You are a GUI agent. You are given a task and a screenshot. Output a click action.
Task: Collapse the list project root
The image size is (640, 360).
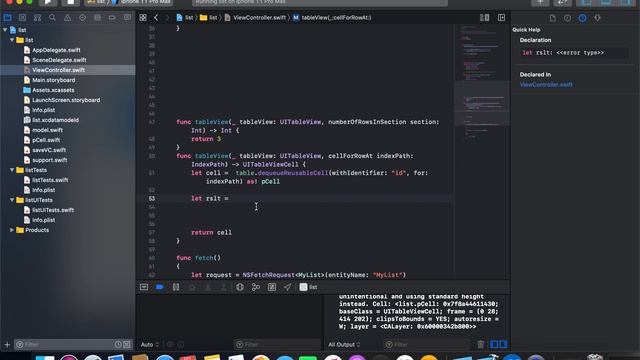[5, 30]
